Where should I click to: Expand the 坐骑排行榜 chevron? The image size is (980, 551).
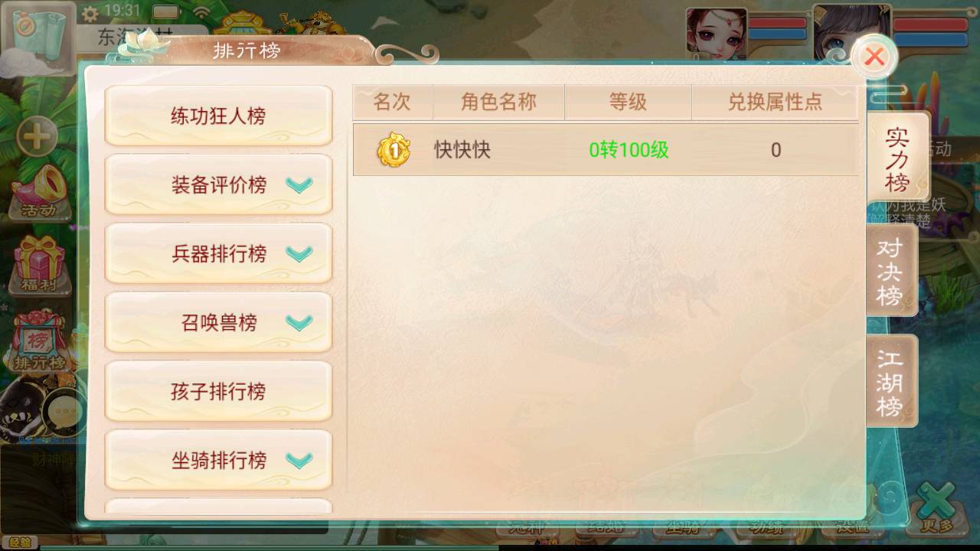pos(299,461)
